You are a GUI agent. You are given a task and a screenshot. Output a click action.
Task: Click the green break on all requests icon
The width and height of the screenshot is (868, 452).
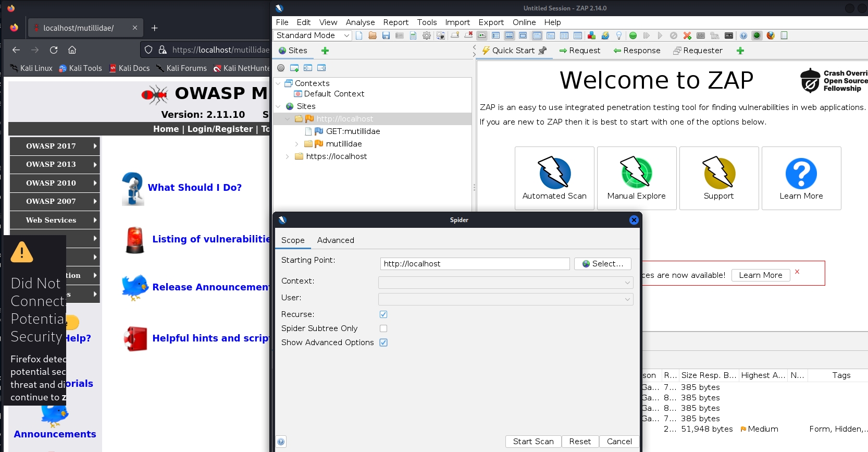coord(633,35)
